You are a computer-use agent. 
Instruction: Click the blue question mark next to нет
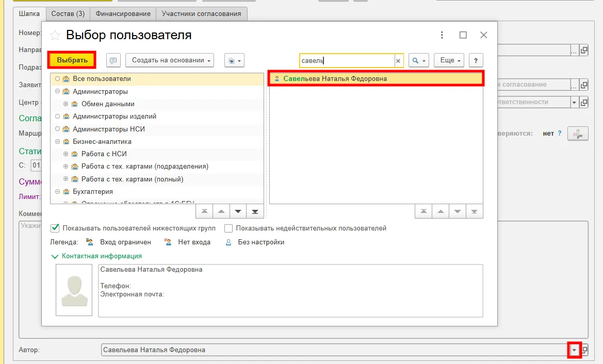(x=560, y=133)
